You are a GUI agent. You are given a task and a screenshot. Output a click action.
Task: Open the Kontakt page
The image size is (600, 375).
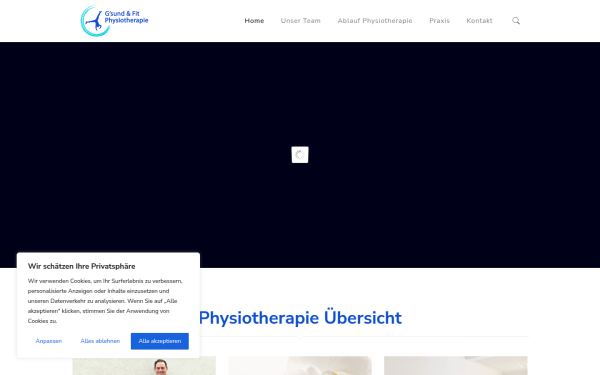[479, 21]
